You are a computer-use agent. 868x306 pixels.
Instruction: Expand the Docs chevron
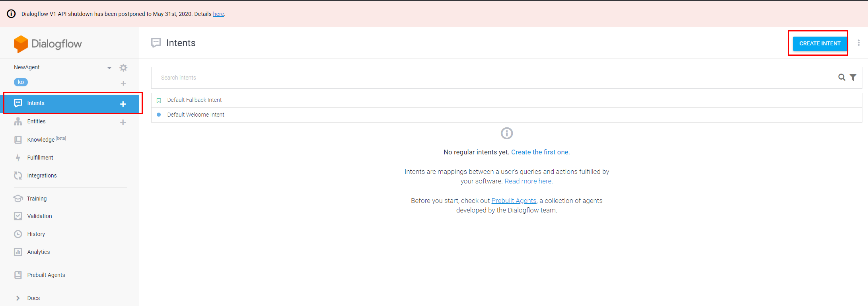pyautogui.click(x=18, y=298)
